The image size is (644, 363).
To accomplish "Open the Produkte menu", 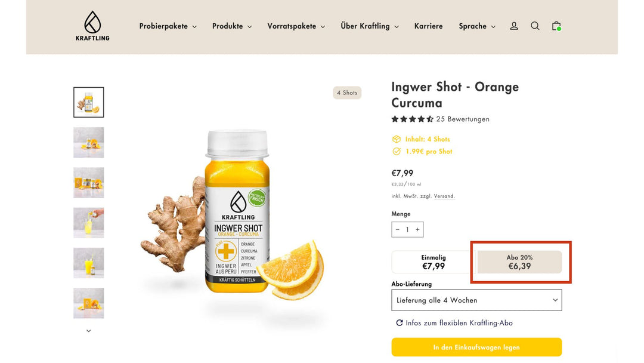I will coord(232,26).
